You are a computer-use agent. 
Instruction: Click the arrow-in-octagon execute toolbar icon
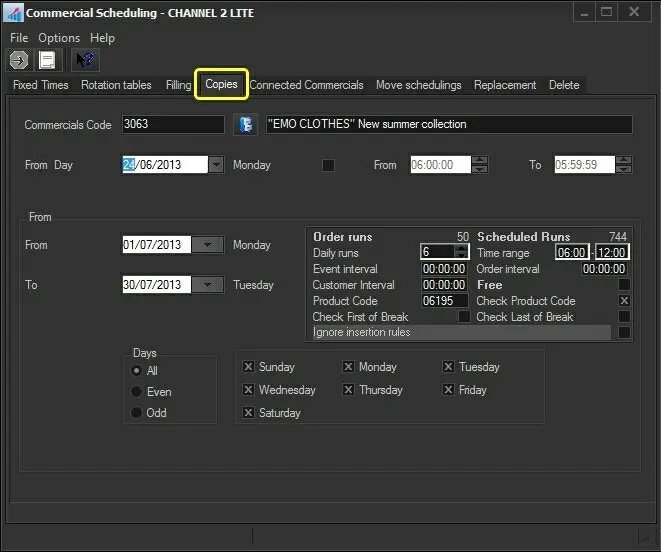18,60
